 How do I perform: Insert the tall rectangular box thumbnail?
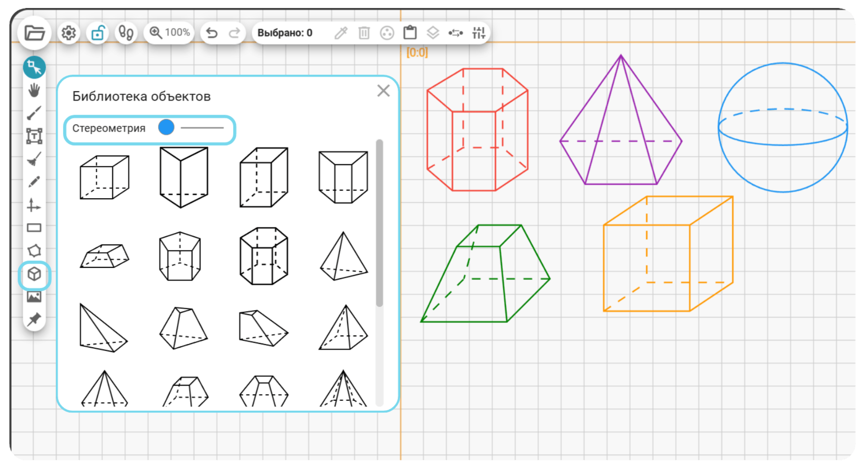(x=264, y=177)
